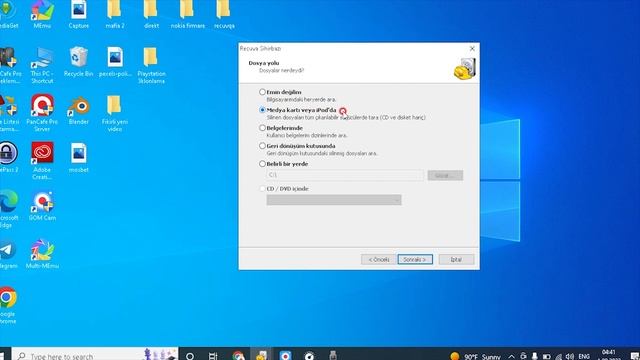Show hidden system tray icons chevron
This screenshot has height=360, width=640.
511,356
